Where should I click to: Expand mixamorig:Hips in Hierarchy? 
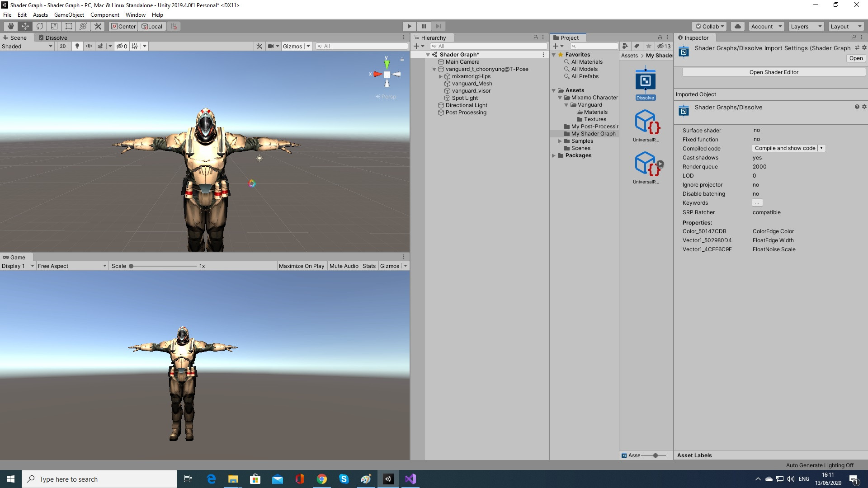click(441, 76)
